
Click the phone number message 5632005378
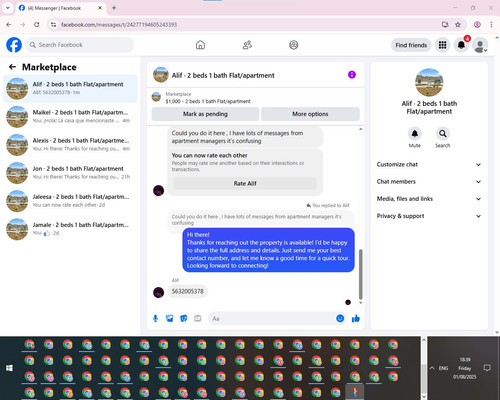187,291
